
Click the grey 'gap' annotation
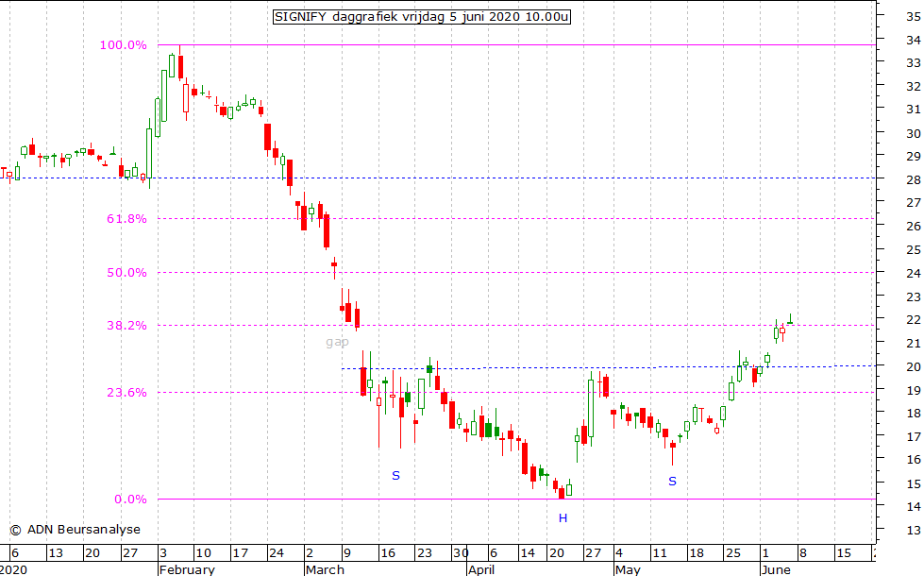[x=337, y=342]
